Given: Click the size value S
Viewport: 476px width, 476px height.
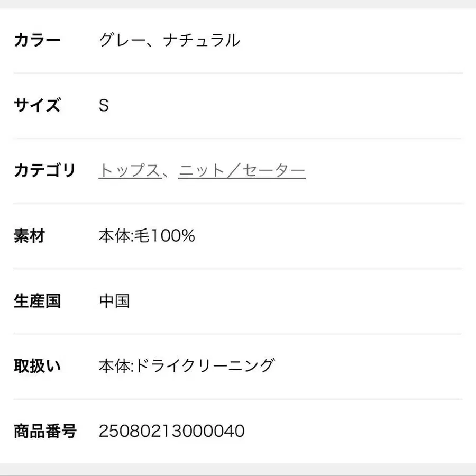Looking at the screenshot, I should [x=104, y=106].
